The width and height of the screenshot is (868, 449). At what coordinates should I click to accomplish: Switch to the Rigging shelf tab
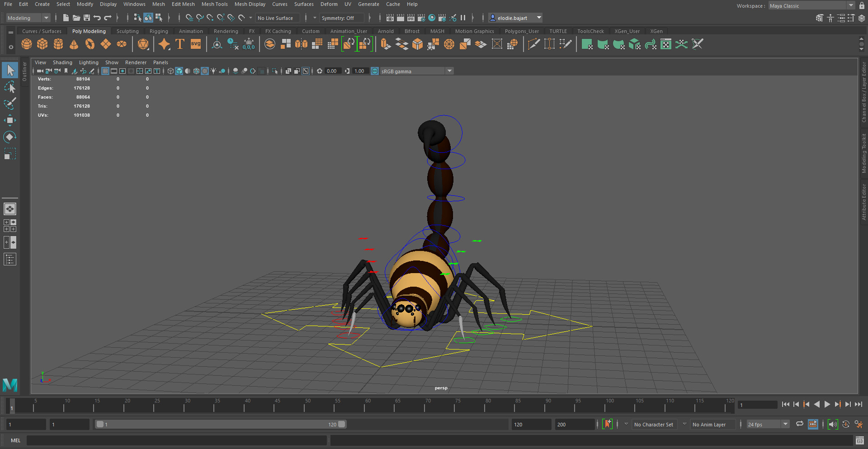(x=159, y=31)
